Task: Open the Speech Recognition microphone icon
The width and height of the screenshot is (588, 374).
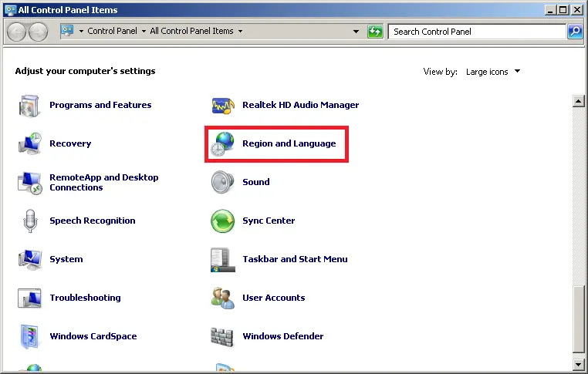Action: [30, 221]
